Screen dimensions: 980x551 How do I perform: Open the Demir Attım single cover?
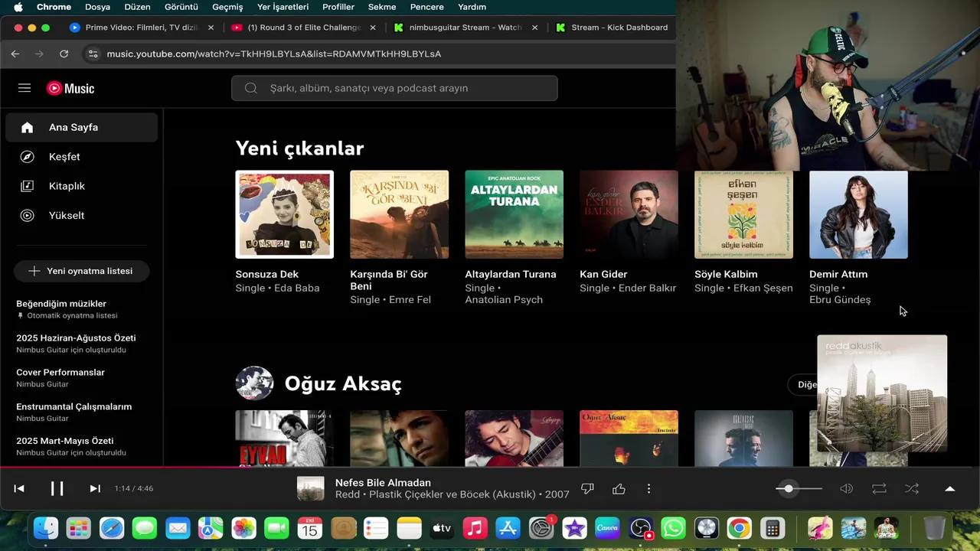click(x=858, y=214)
